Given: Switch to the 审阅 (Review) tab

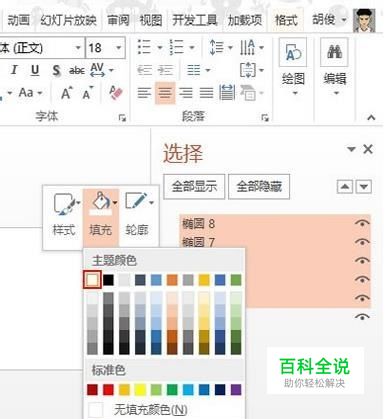Looking at the screenshot, I should pos(118,20).
